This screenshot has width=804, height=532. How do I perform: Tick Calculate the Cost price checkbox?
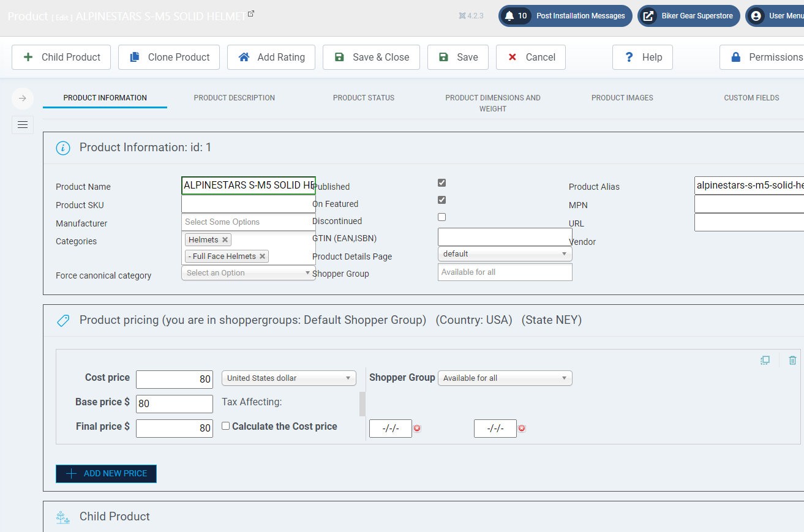coord(225,426)
